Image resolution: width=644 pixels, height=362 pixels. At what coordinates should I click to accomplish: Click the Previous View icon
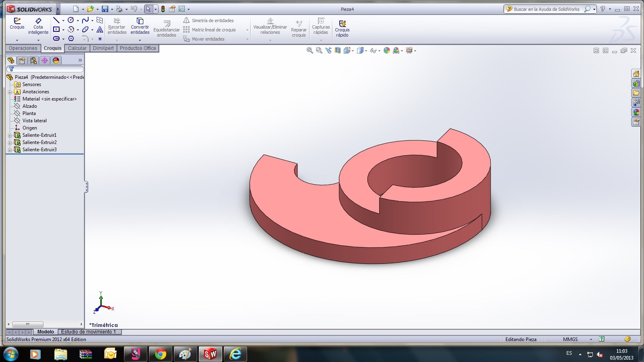tap(328, 50)
